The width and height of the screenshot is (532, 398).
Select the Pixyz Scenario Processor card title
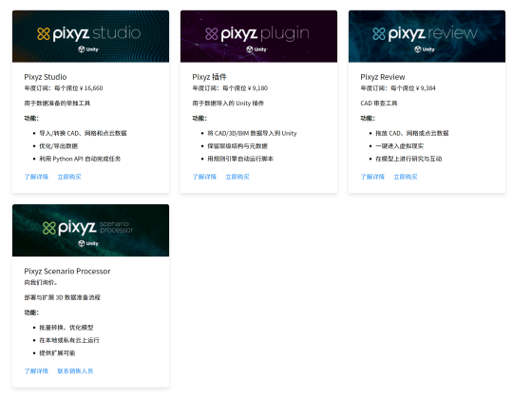tap(67, 271)
